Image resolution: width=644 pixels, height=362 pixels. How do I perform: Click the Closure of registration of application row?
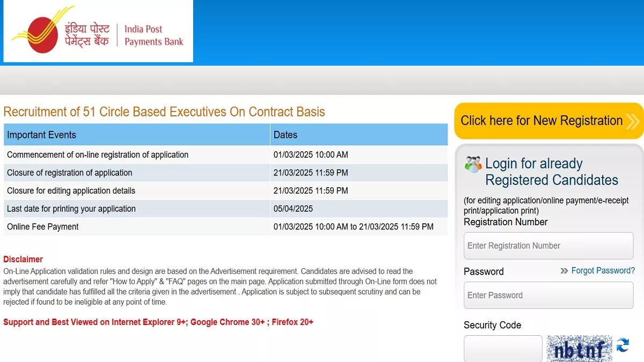(225, 173)
